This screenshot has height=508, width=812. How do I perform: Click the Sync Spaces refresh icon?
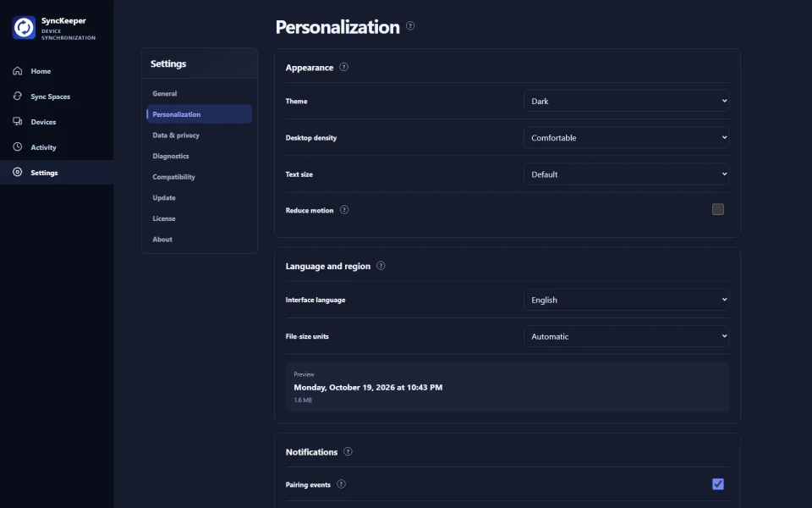(x=18, y=96)
